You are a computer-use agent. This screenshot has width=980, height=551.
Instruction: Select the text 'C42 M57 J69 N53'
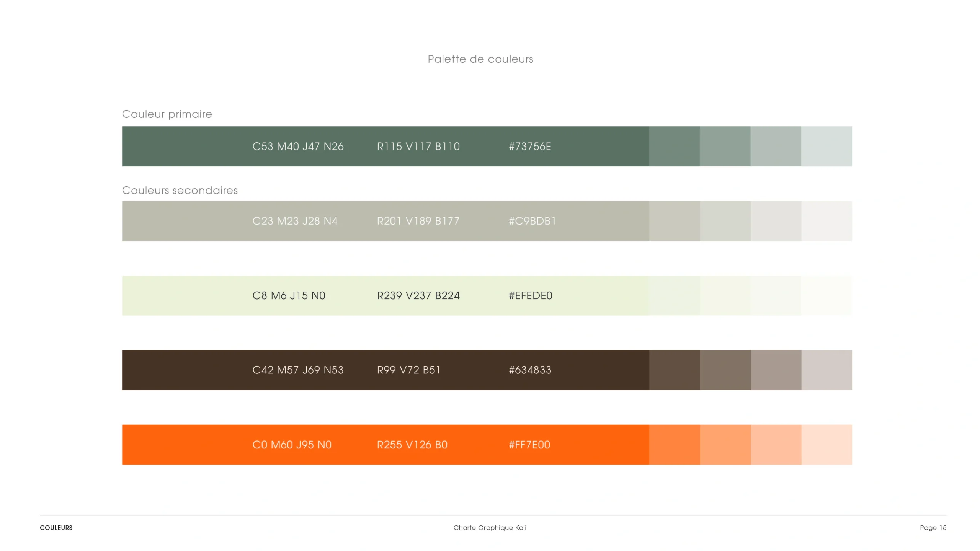[298, 370]
